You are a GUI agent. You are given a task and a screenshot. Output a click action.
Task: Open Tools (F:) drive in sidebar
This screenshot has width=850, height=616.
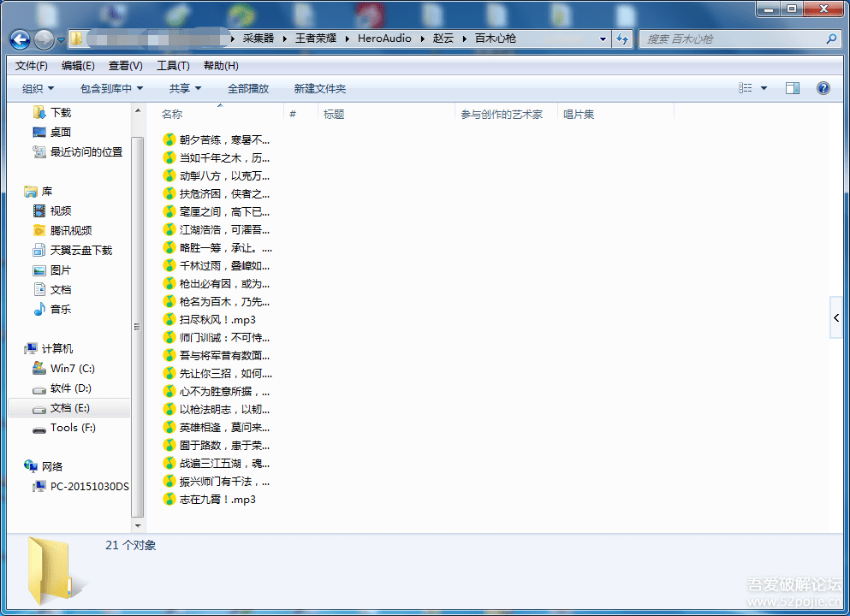click(72, 428)
